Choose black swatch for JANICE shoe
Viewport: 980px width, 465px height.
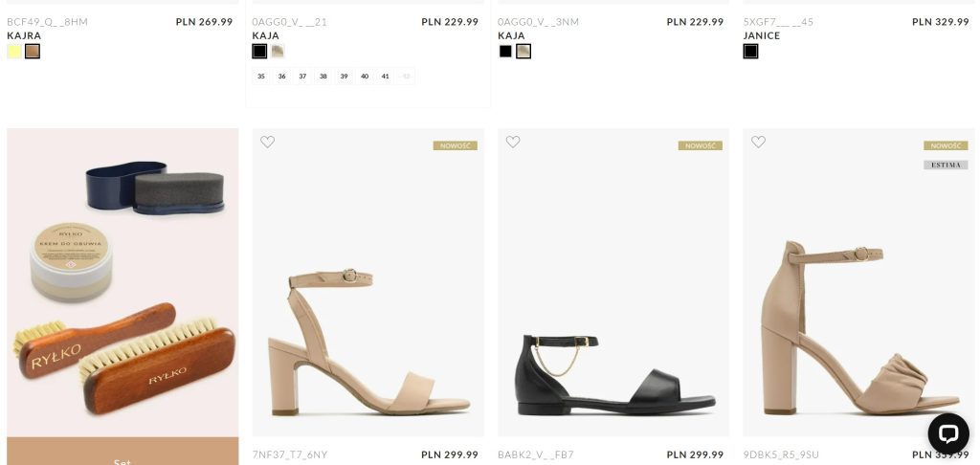(x=750, y=52)
